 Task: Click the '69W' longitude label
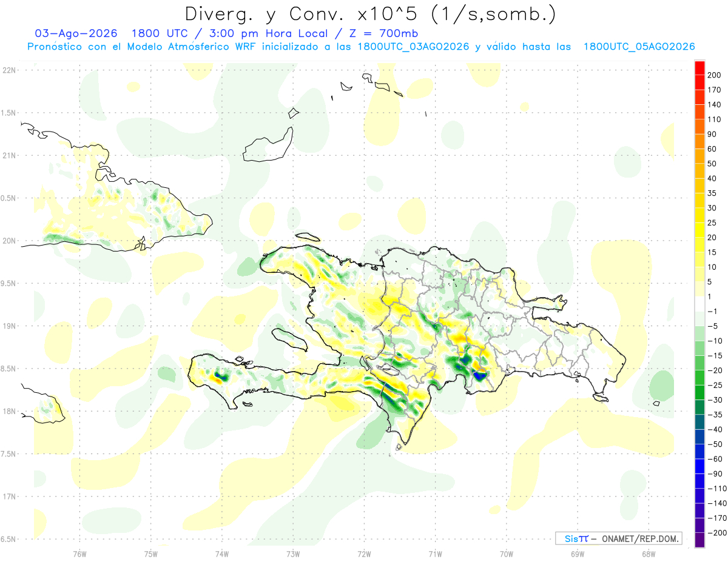tap(578, 554)
